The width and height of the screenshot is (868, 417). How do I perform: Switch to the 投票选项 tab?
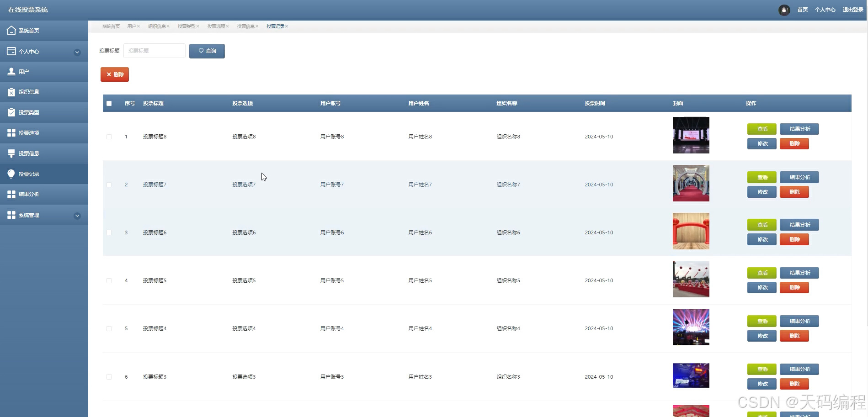(216, 26)
